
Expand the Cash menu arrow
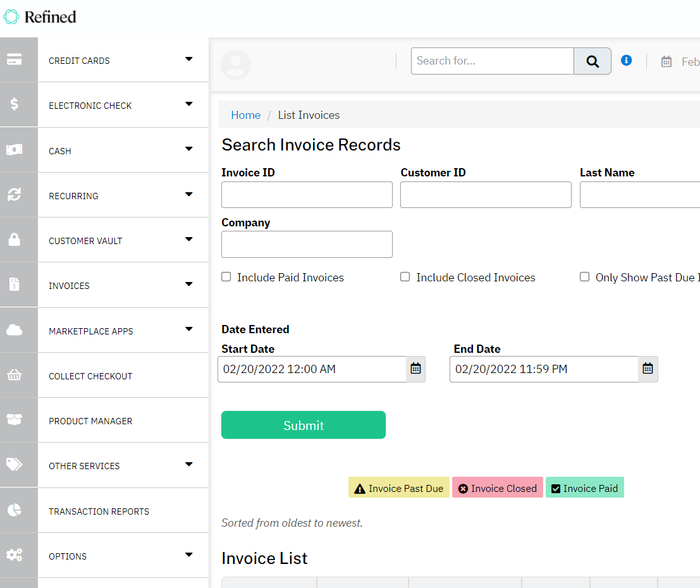189,149
